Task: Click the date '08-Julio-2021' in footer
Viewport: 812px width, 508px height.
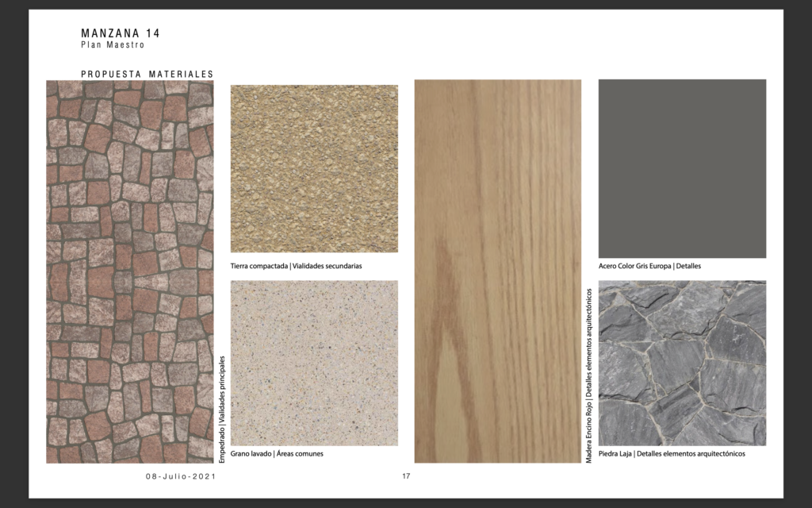Action: 180,476
